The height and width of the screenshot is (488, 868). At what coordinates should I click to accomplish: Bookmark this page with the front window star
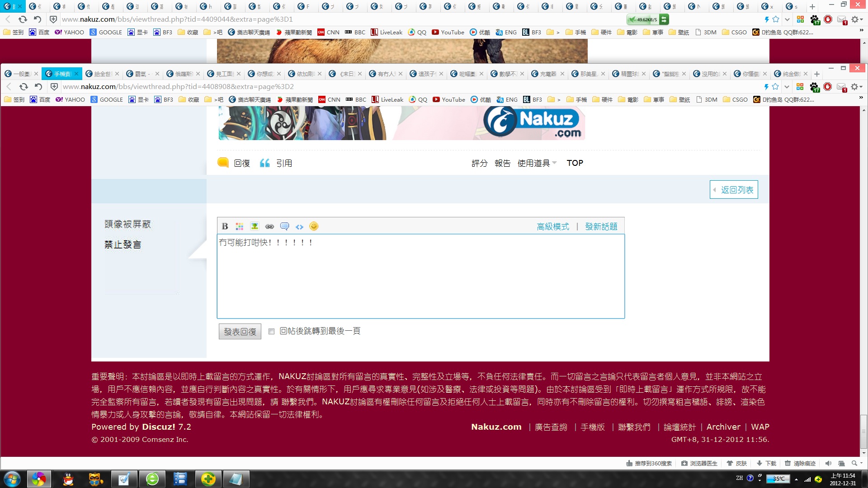click(x=776, y=86)
